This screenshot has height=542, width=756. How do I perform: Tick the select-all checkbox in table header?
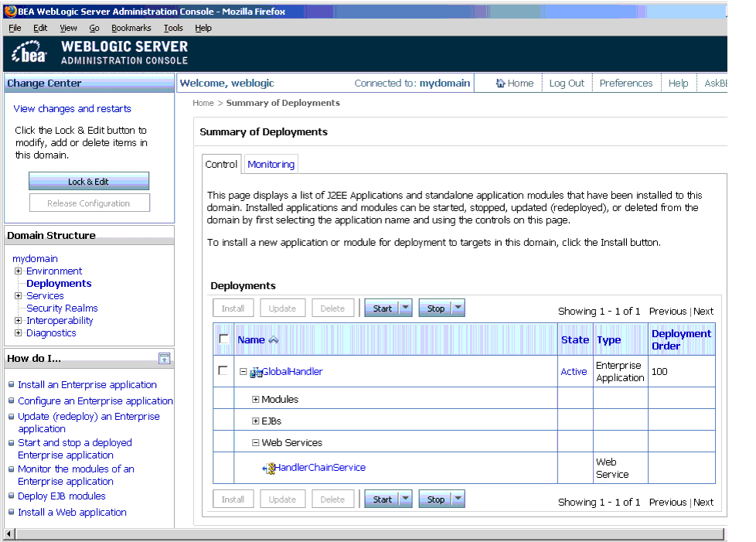click(x=223, y=339)
